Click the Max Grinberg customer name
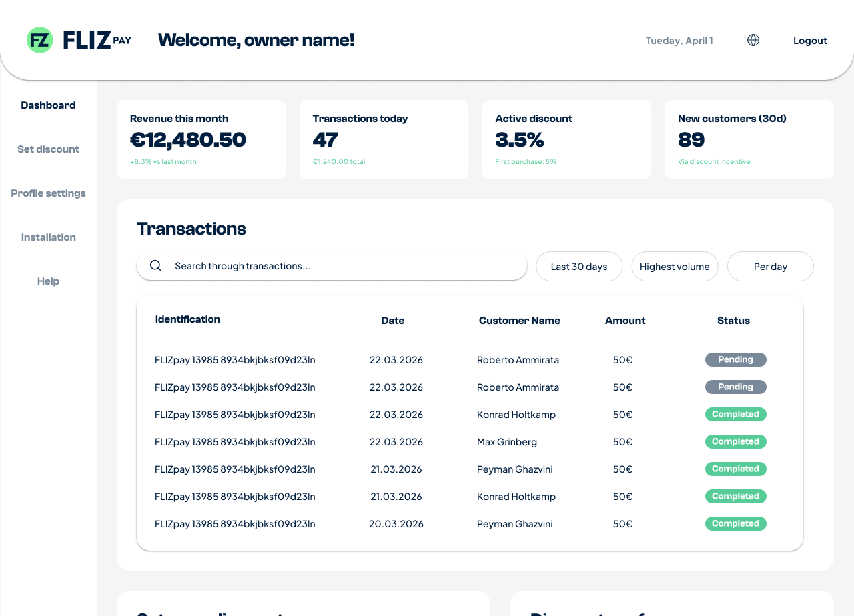Viewport: 854px width, 616px height. 507,442
